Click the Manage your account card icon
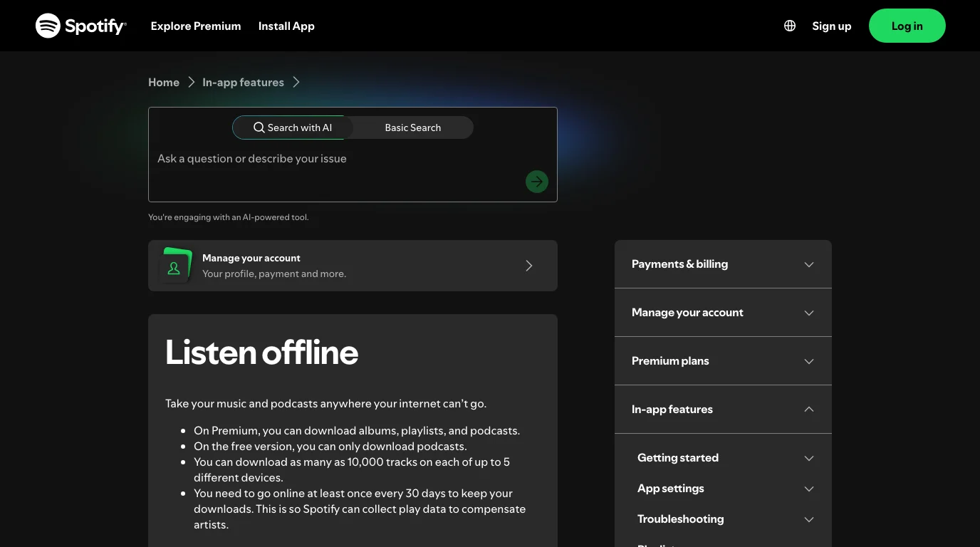 tap(175, 266)
